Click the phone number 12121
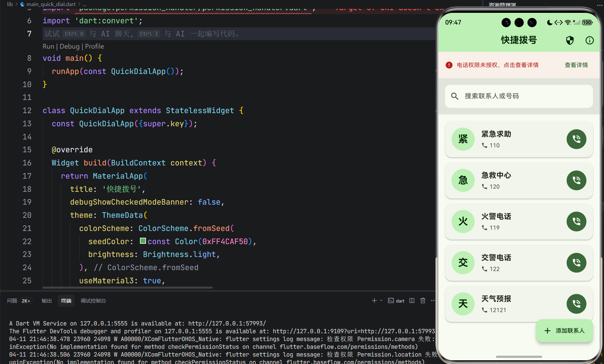Image resolution: width=604 pixels, height=364 pixels. pyautogui.click(x=498, y=310)
